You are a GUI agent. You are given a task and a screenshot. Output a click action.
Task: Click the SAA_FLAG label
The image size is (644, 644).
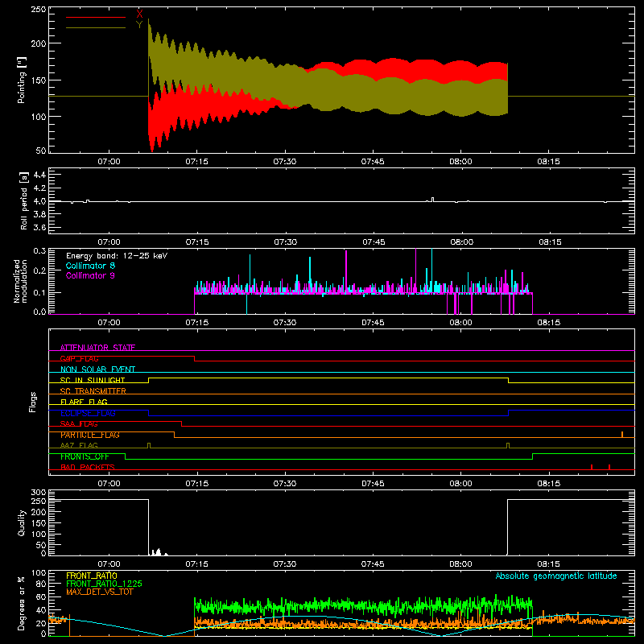79,424
